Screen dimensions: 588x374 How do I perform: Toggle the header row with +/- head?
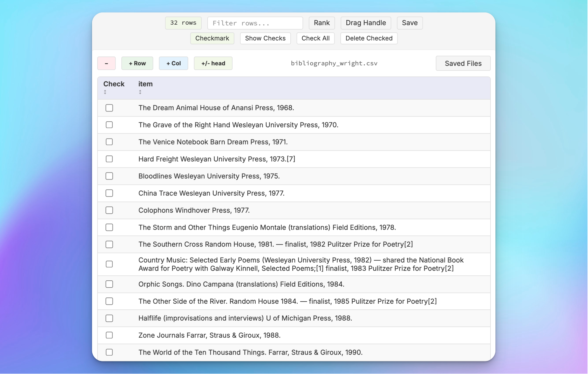[x=213, y=63]
